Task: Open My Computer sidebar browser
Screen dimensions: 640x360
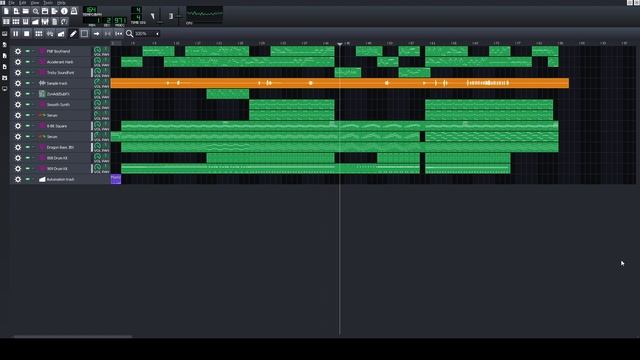Action: (x=4, y=89)
